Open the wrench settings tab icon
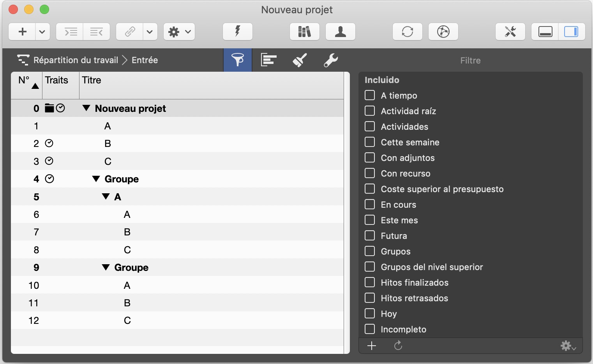 tap(330, 60)
